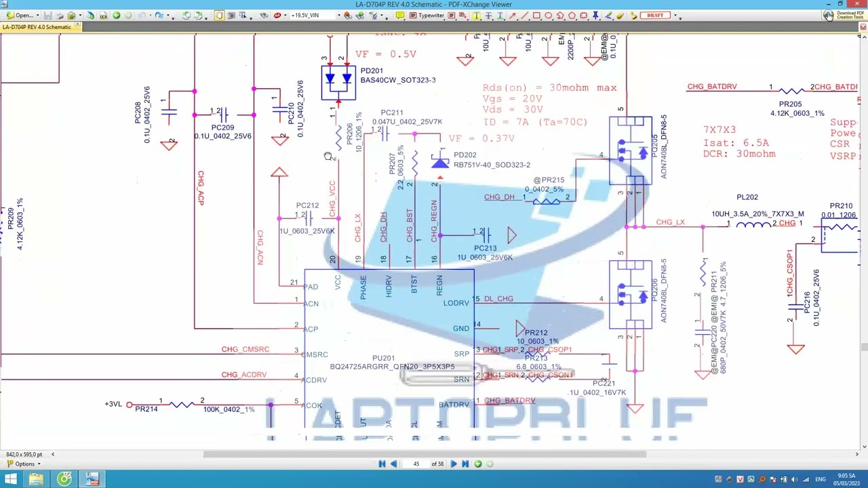Select the Underline text tool
The image size is (868, 488).
pyautogui.click(x=500, y=15)
